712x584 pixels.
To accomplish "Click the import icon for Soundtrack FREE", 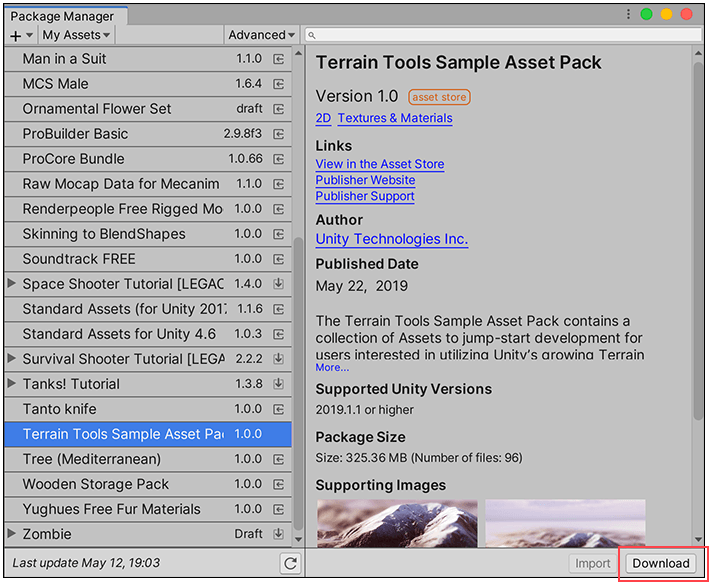I will (x=278, y=259).
